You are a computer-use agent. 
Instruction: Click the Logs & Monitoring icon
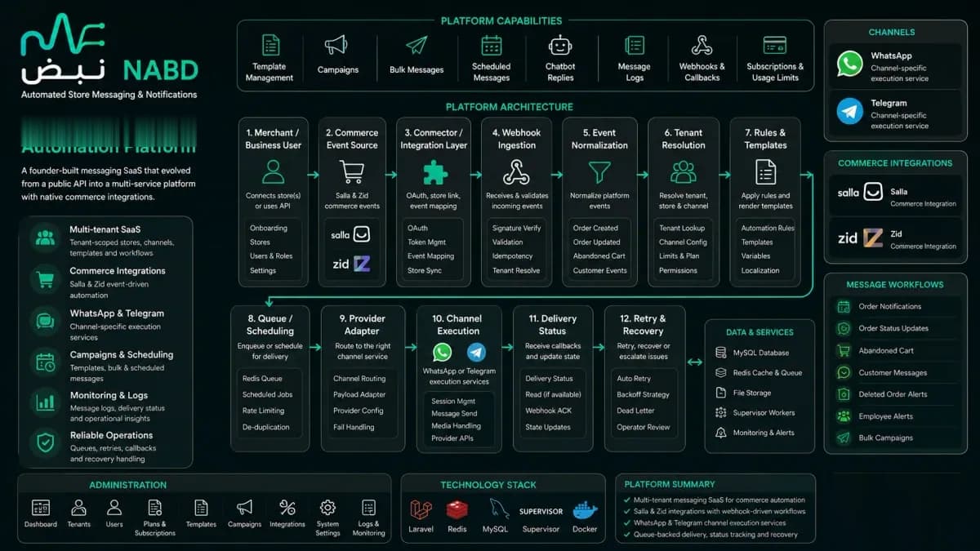point(368,508)
